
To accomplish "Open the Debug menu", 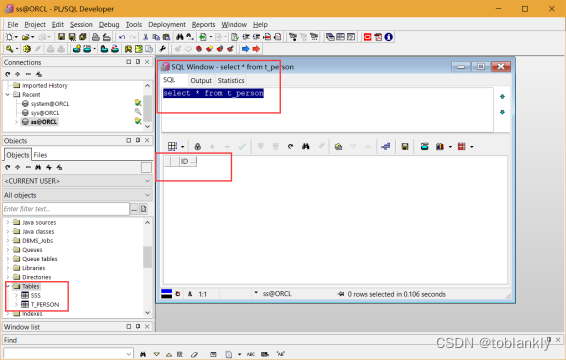I will (x=109, y=25).
